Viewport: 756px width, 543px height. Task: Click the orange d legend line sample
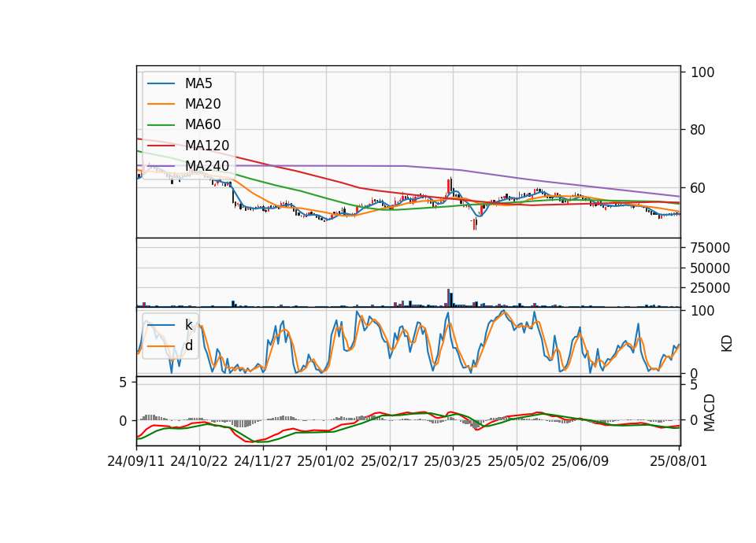pyautogui.click(x=161, y=346)
